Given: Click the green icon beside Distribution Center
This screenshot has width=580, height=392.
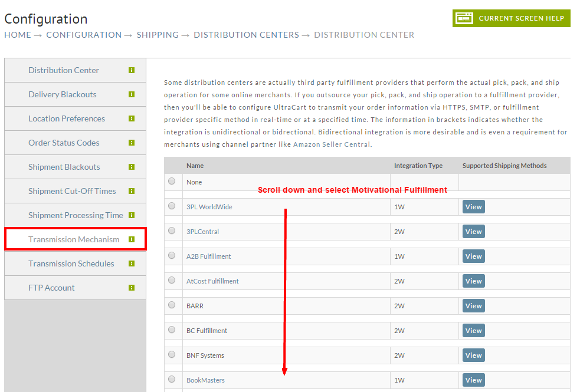Looking at the screenshot, I should tap(132, 70).
